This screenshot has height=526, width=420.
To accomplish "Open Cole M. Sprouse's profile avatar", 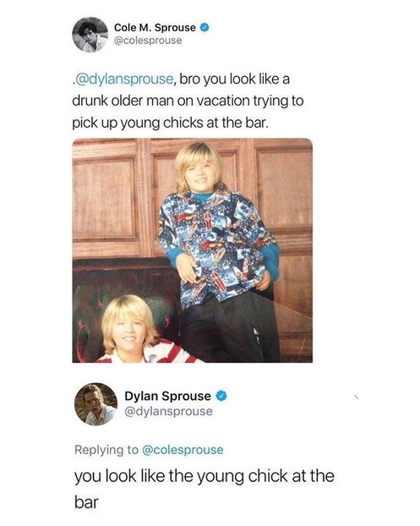I will (x=90, y=35).
